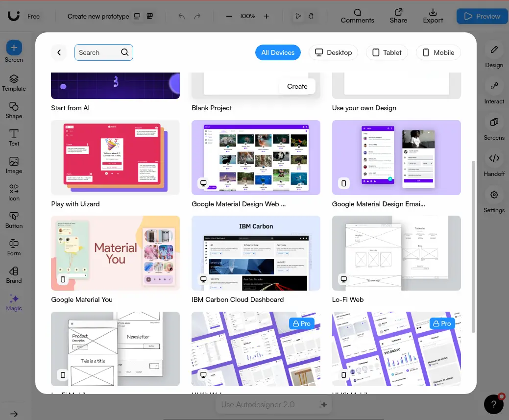Open the Comments section

[357, 16]
